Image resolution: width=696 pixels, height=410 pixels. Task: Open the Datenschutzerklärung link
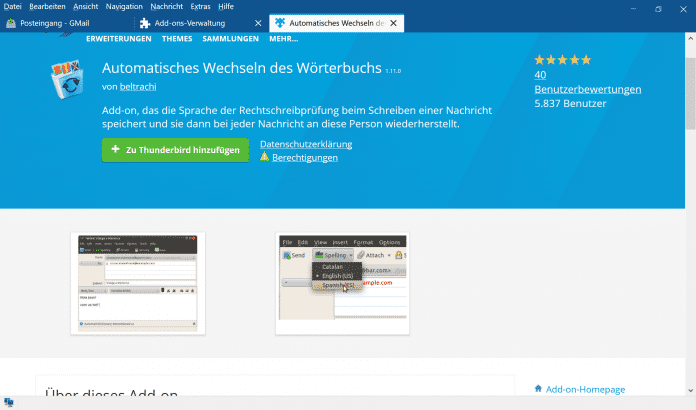[x=305, y=144]
